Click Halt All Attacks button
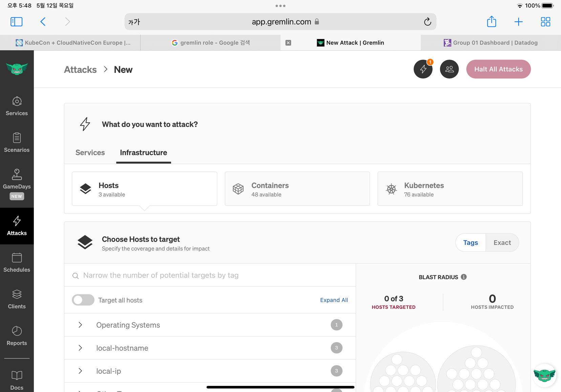Screen dimensions: 561x392 498,69
